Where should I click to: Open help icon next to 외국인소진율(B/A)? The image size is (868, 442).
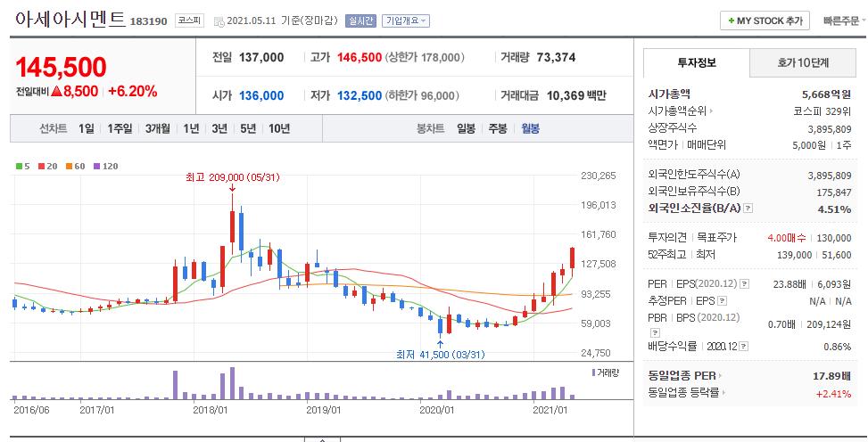pos(748,209)
